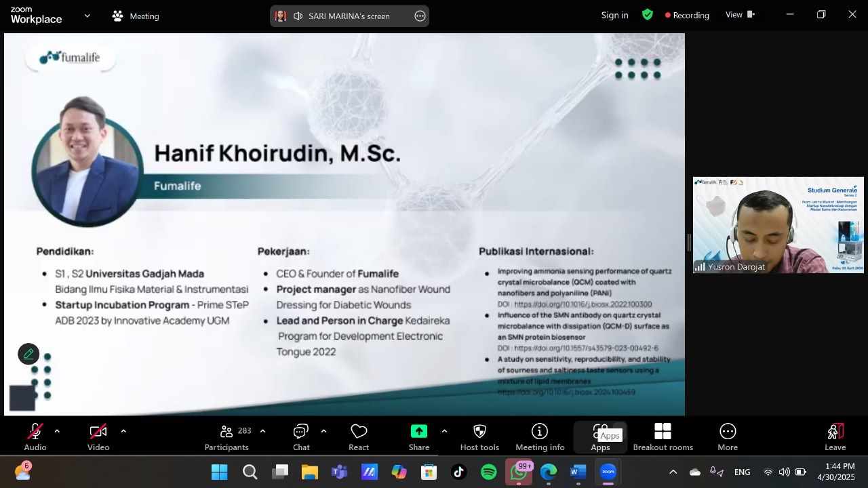Open Windows Start menu
Image resolution: width=868 pixels, height=488 pixels.
coord(220,472)
